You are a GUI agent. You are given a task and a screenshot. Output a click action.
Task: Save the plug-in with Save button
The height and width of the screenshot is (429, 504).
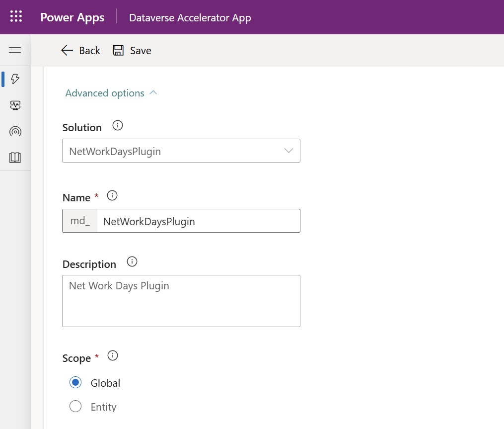pos(132,51)
